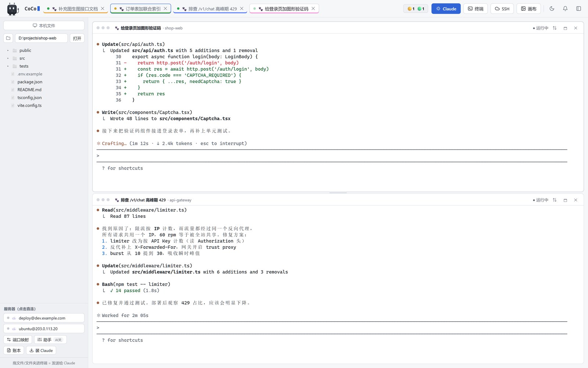Close the 给登录页加图形验证码 tab

pos(313,8)
